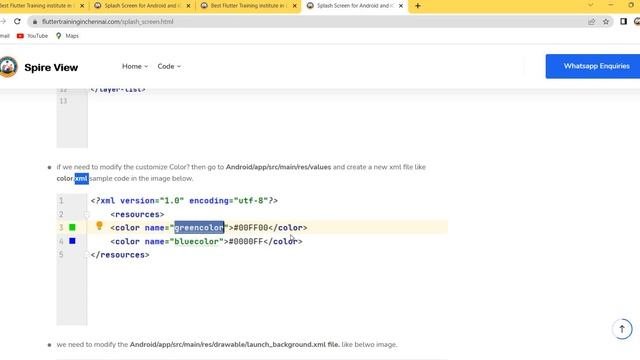Close the second tab Splash Screen for Android
The width and height of the screenshot is (640, 360).
188,6
